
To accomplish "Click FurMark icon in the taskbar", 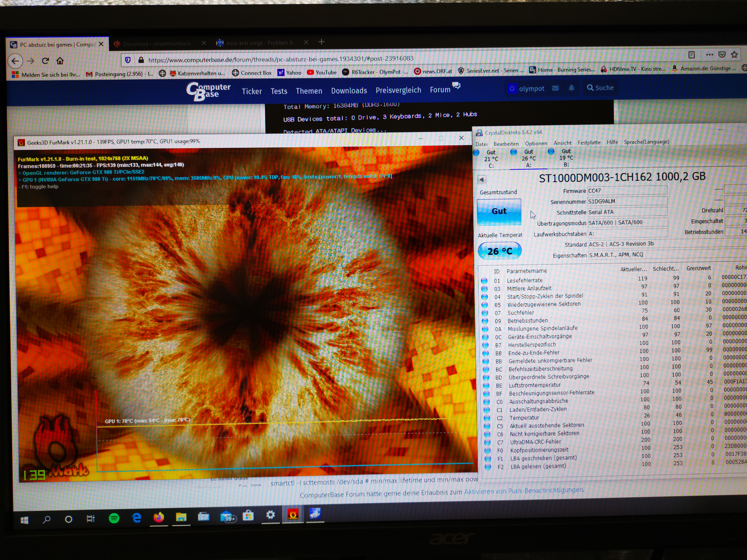I will (292, 515).
